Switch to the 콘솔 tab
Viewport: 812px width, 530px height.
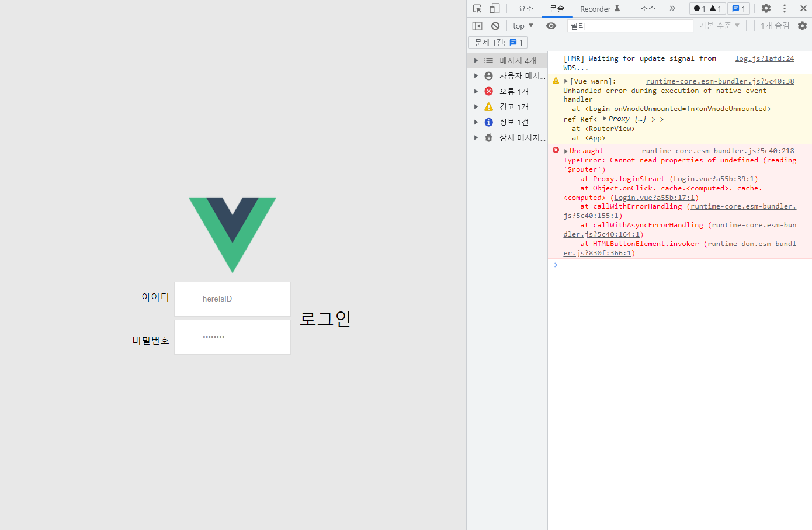click(x=557, y=8)
